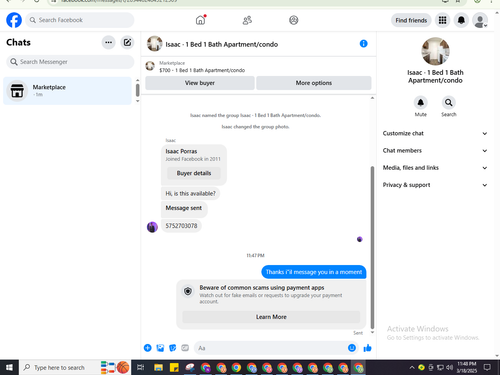Choose a GIF icon in composer
Image resolution: width=500 pixels, height=375 pixels.
click(x=185, y=348)
